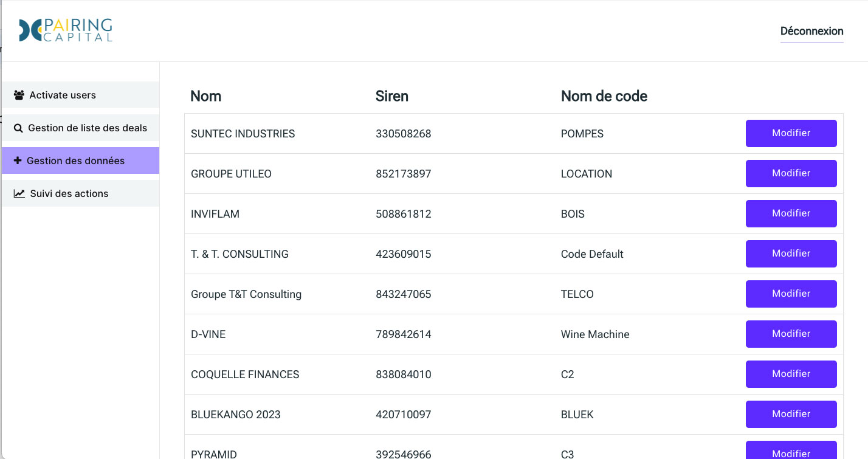Select the GROUPE UTILEO name cell
Image resolution: width=868 pixels, height=459 pixels.
pos(231,174)
